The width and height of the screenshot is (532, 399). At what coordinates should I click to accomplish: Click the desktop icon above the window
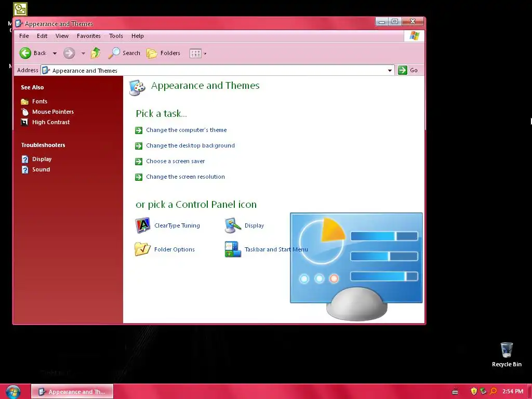point(20,9)
